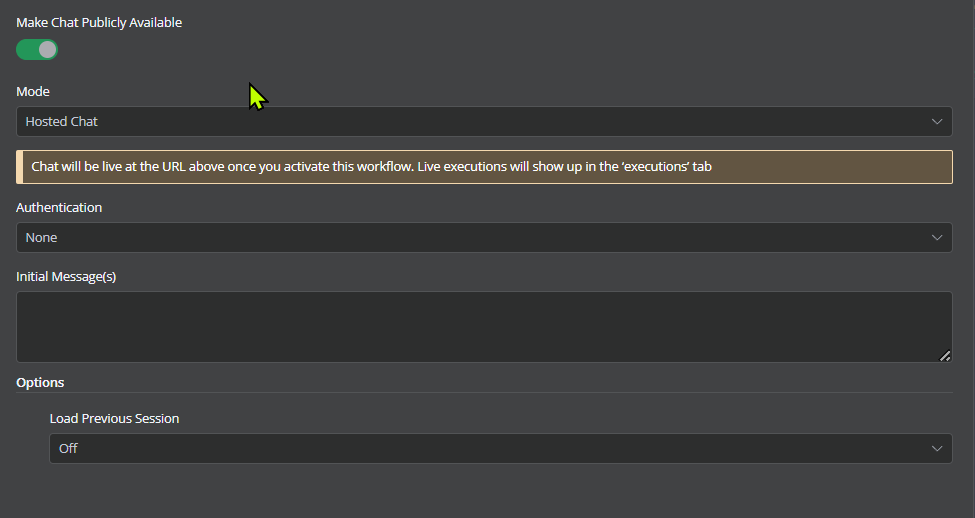Click the Initial Message(s) label

coord(66,277)
